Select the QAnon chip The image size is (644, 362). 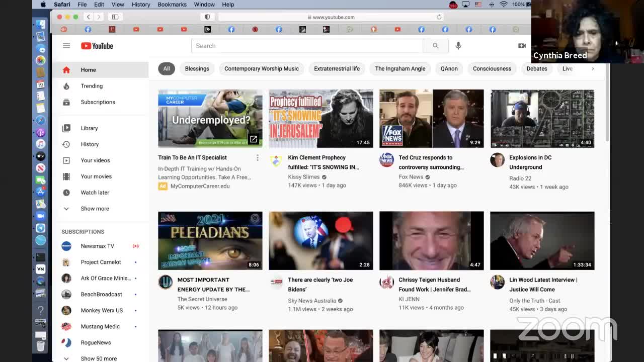pyautogui.click(x=449, y=69)
